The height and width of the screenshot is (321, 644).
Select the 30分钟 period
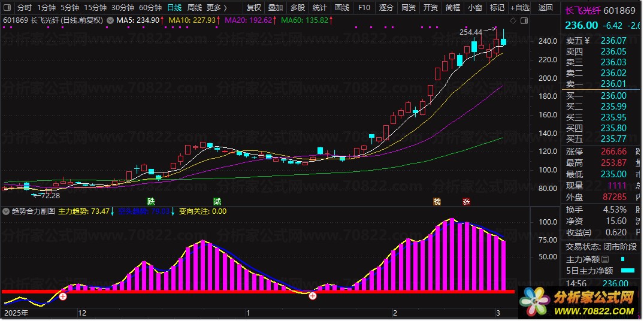tap(123, 7)
